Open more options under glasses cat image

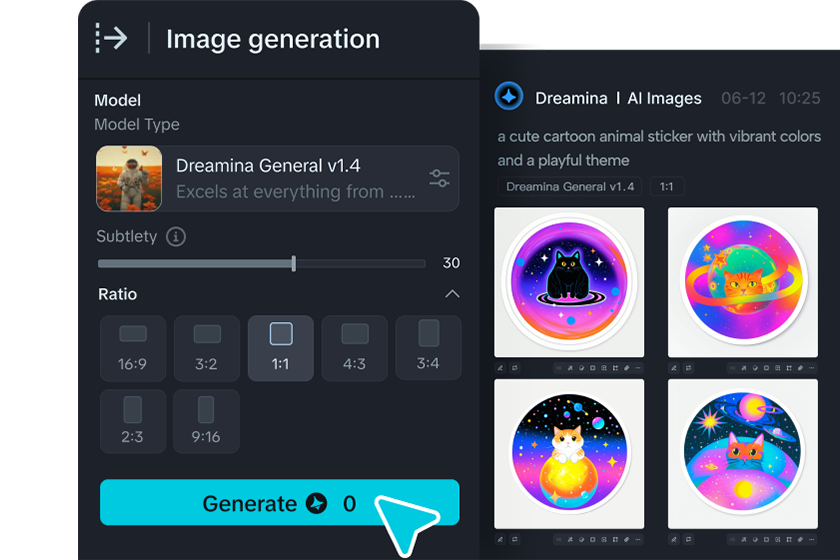click(x=811, y=539)
